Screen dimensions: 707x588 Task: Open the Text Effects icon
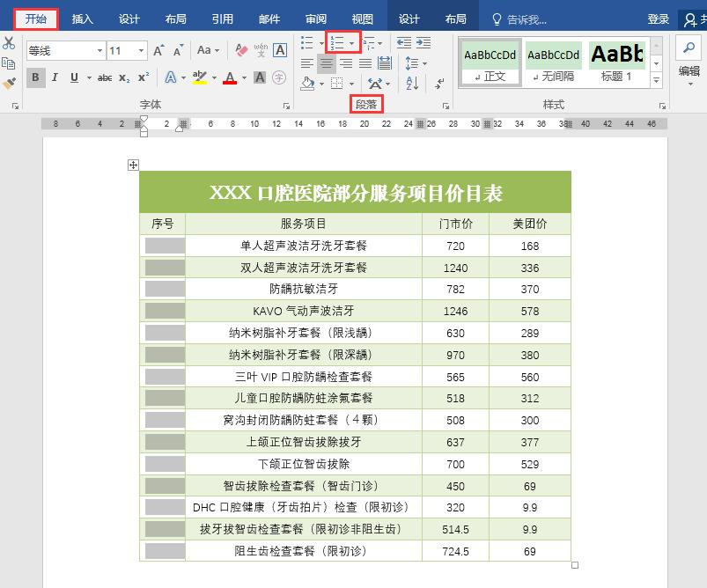coord(170,76)
